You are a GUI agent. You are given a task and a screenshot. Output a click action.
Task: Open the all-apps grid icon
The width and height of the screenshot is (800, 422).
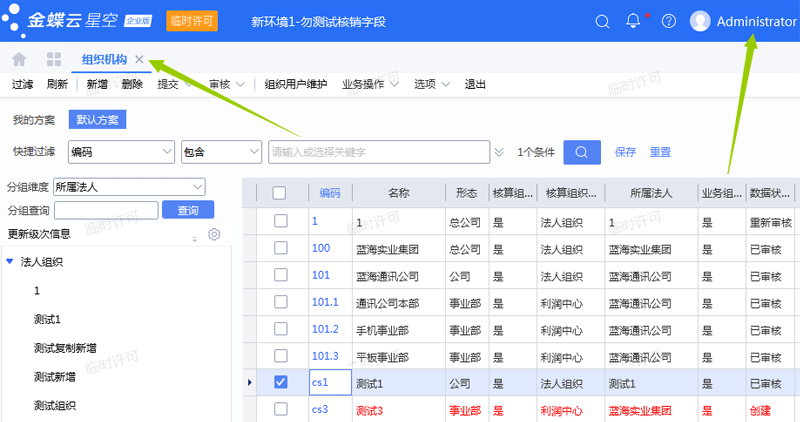54,59
